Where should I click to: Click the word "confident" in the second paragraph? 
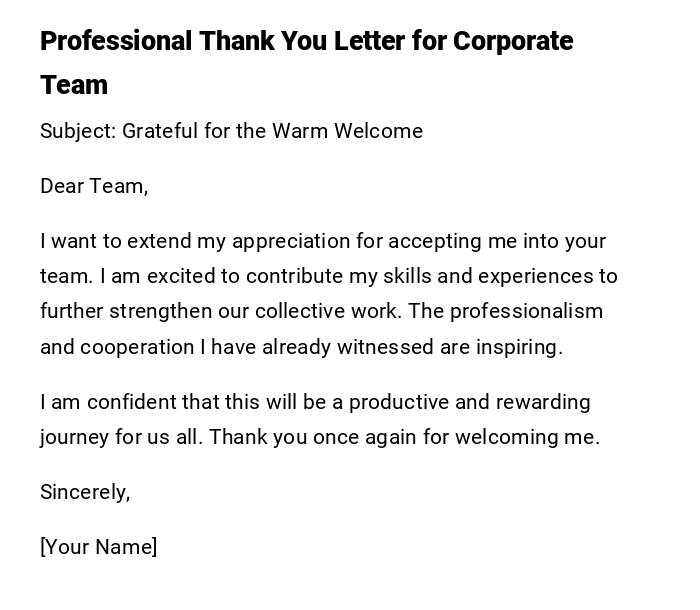(x=134, y=402)
